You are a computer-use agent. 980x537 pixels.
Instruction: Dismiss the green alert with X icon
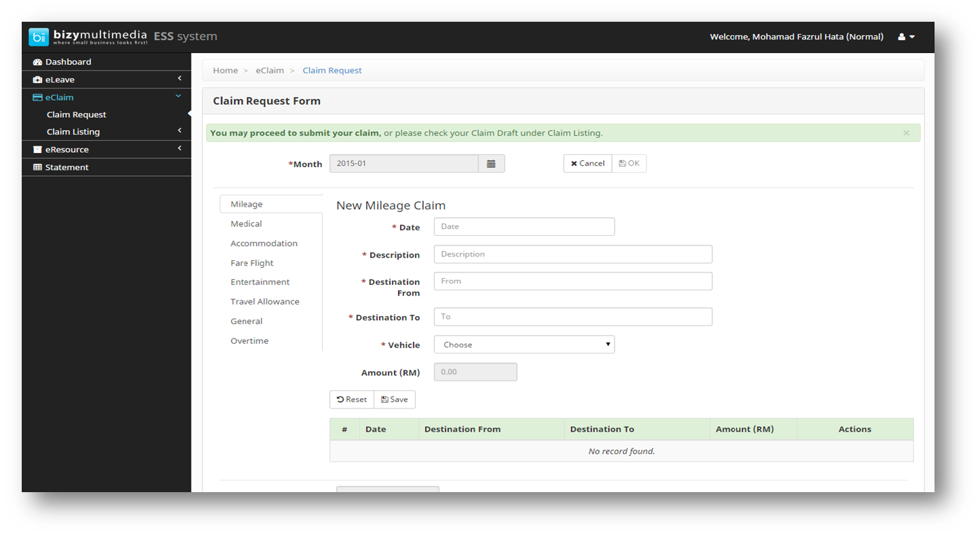click(906, 133)
